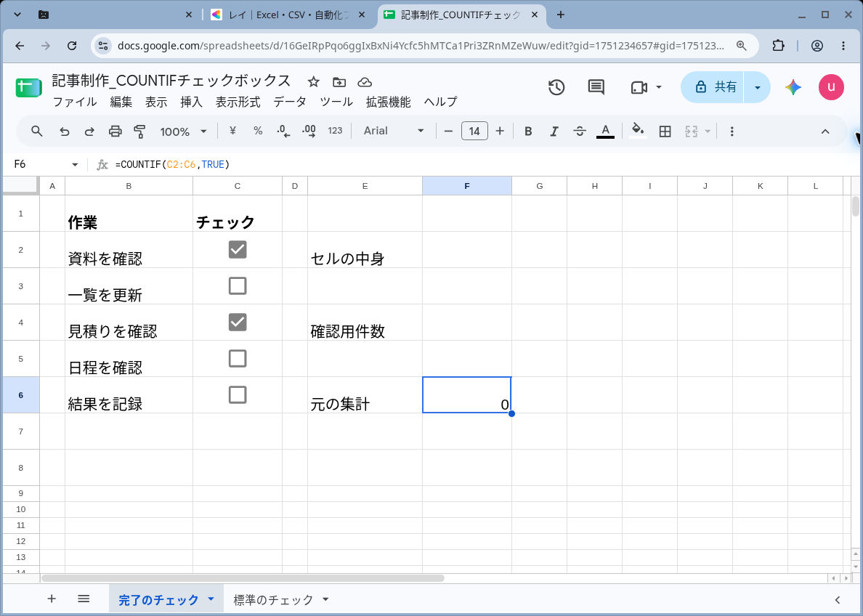Expand the name box dropdown arrow

tap(75, 165)
